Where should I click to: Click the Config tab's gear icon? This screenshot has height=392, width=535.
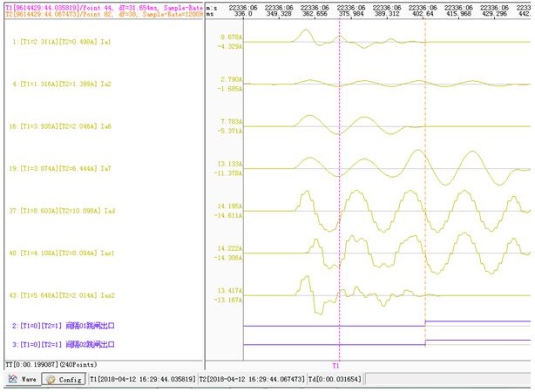(x=49, y=380)
